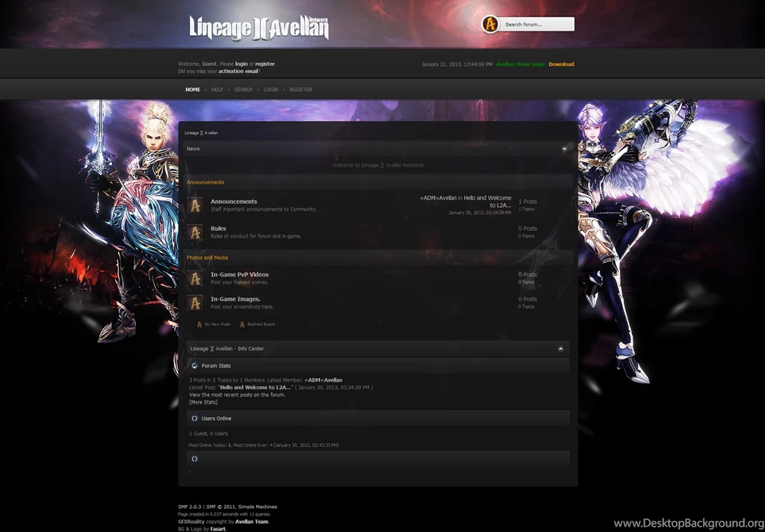This screenshot has height=532, width=765.
Task: Click the Announcements board icon
Action: pos(195,205)
